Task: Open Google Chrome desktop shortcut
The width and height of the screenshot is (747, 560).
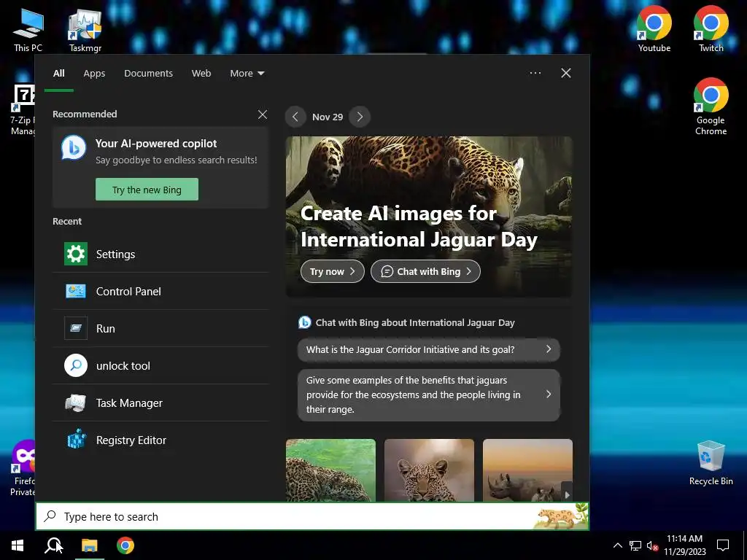Action: 711,106
